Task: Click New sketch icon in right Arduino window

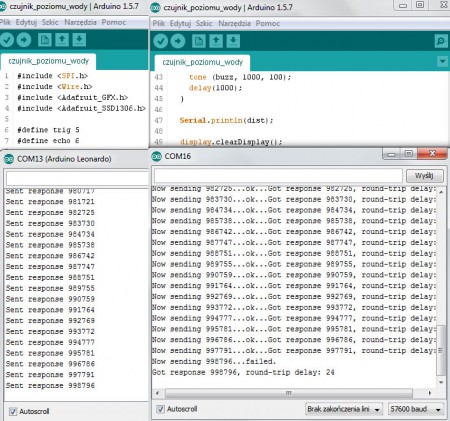Action: (199, 41)
